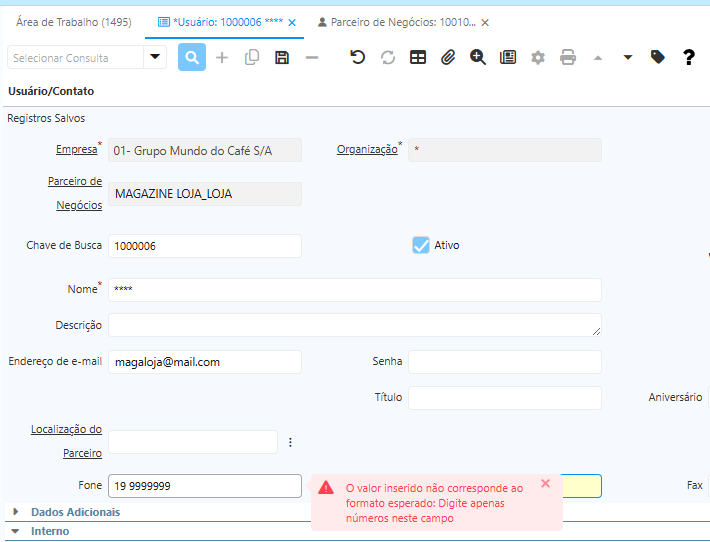Click the Organização label link
This screenshot has height=542, width=710.
point(367,150)
